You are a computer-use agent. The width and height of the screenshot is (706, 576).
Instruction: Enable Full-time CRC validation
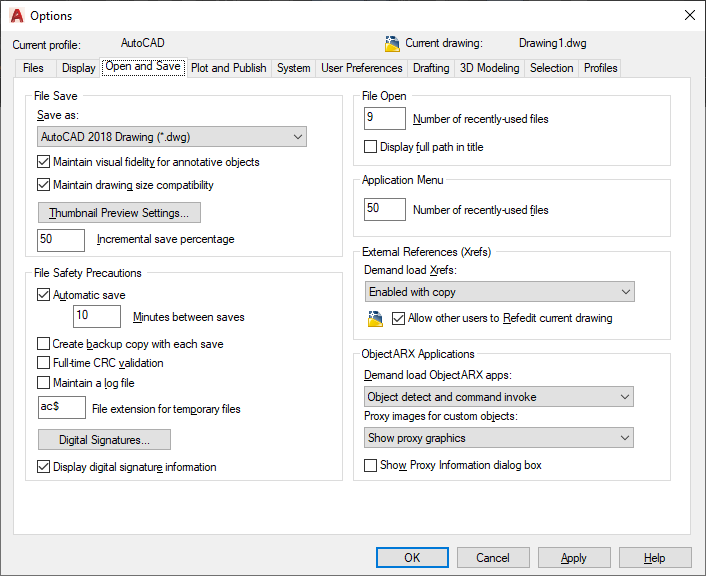click(43, 363)
